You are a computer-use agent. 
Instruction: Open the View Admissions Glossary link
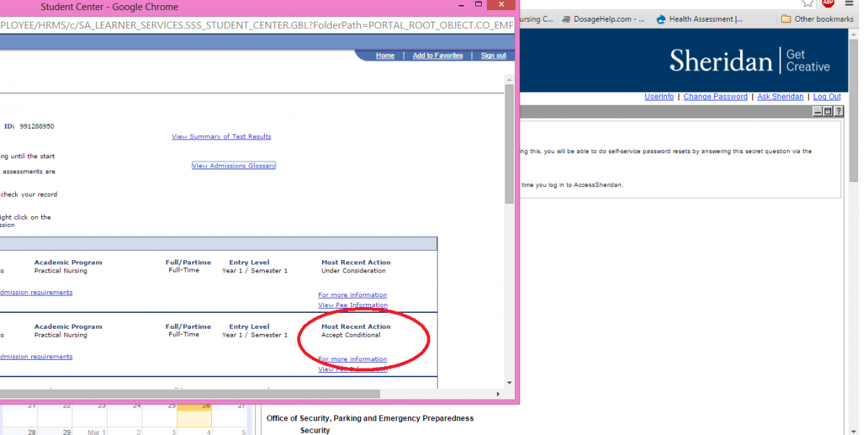click(234, 166)
